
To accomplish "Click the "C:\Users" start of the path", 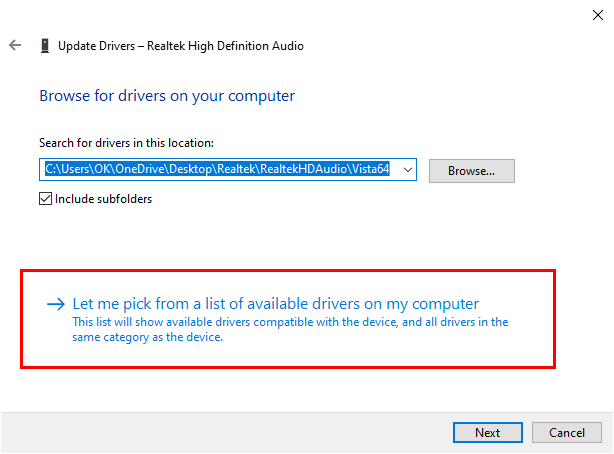I will (66, 171).
